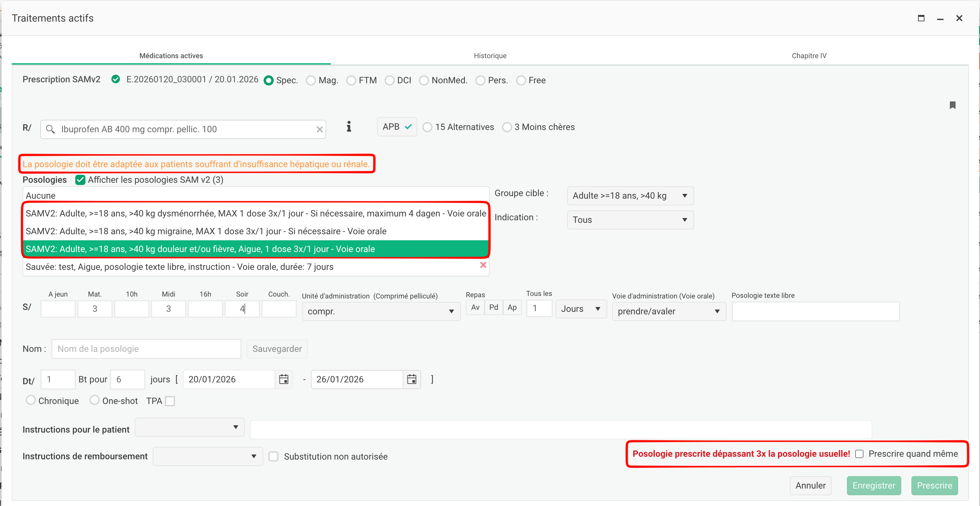
Task: Click the Annuler button
Action: [810, 485]
